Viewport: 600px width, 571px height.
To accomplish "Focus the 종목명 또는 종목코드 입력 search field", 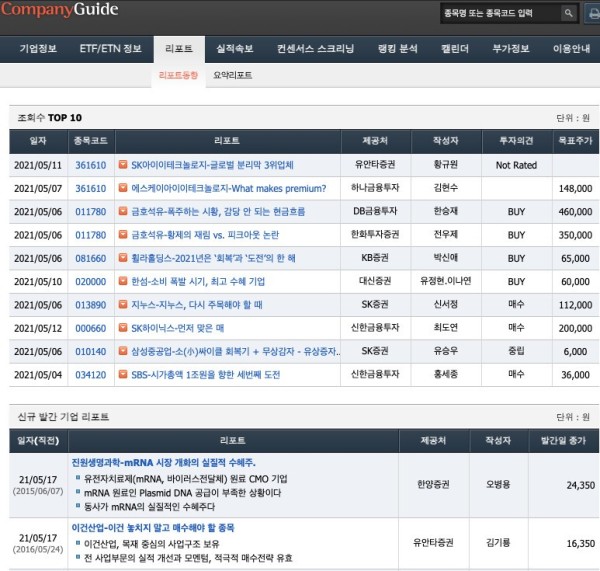I will click(501, 13).
